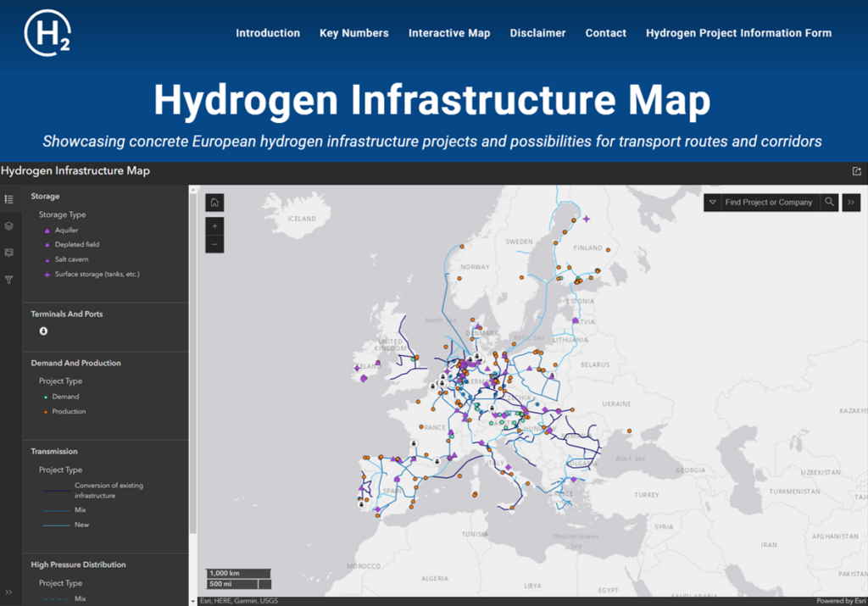Open Hydrogen Project Information Form link
This screenshot has height=606, width=868.
[738, 33]
